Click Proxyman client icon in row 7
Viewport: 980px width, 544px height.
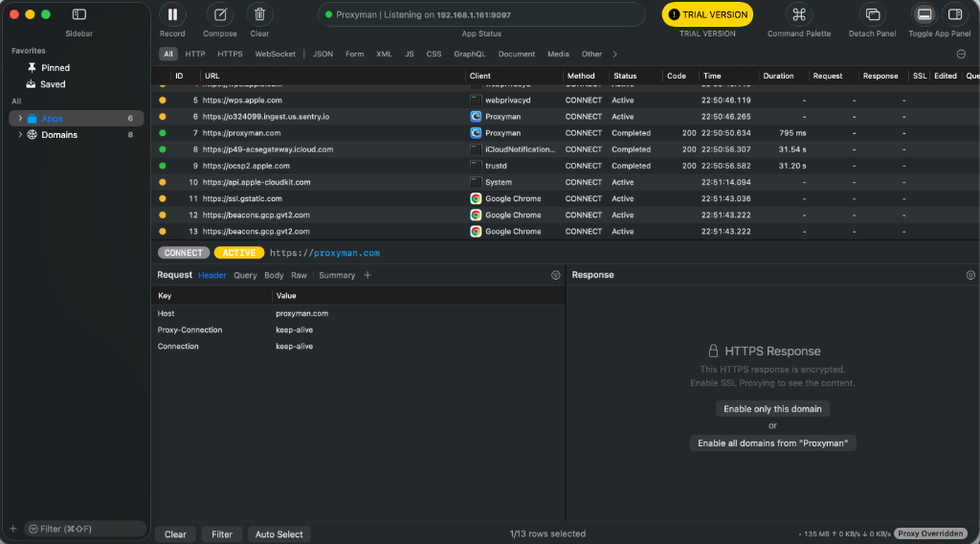pos(476,133)
